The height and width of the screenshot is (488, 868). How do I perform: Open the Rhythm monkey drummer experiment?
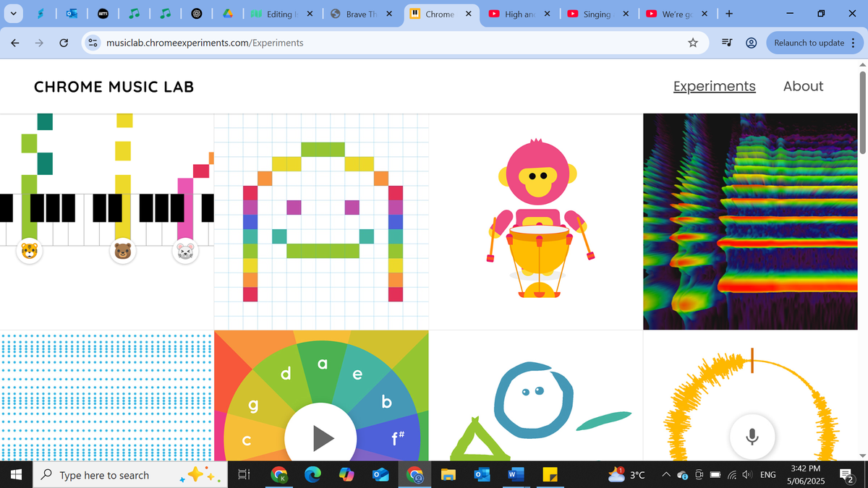click(535, 221)
